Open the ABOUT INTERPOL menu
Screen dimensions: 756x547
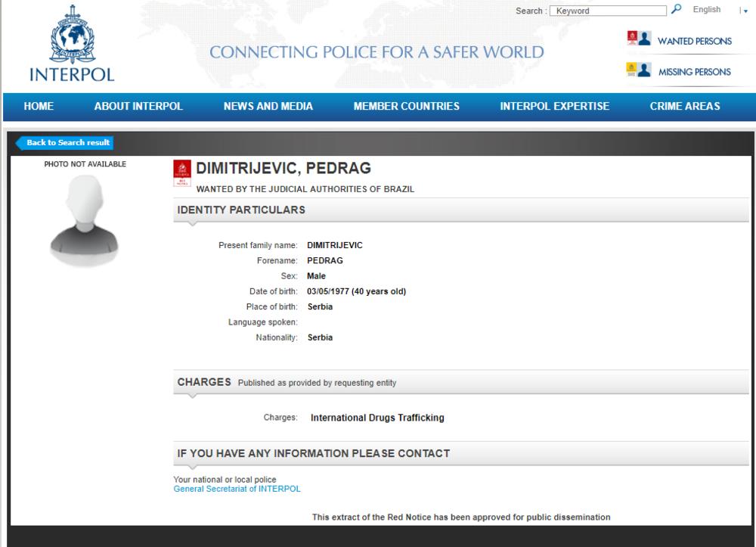(x=138, y=107)
